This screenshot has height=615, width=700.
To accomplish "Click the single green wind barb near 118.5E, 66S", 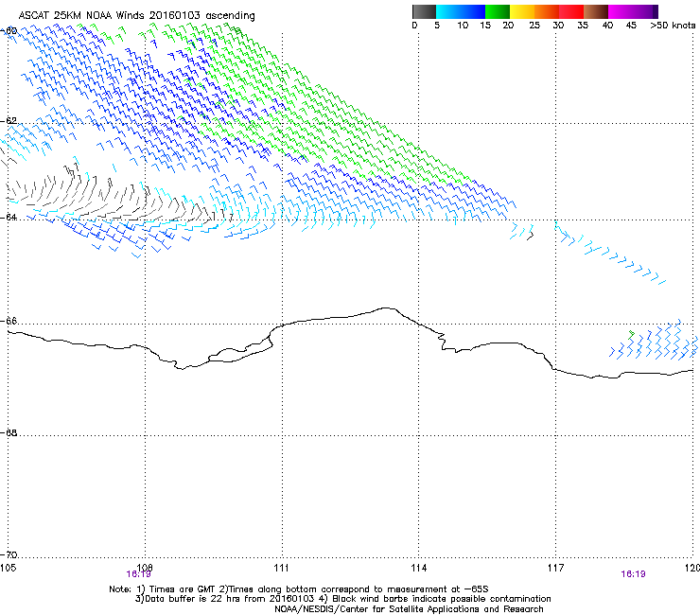I will 631,335.
